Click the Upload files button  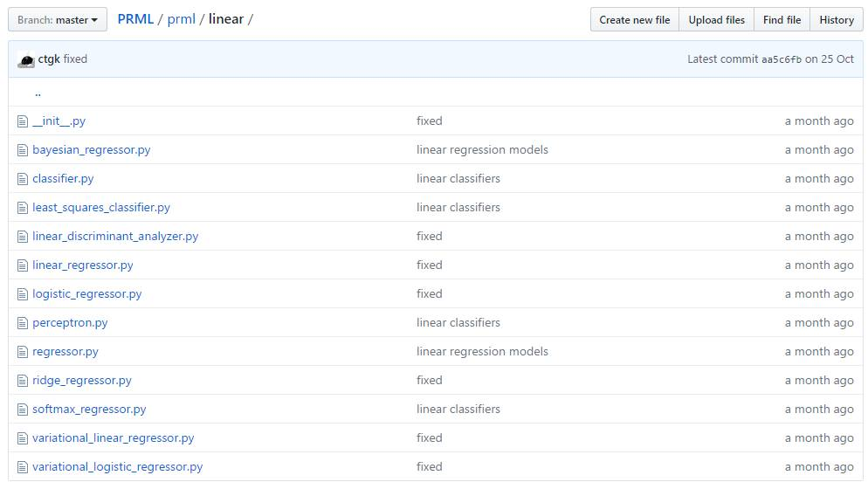point(716,20)
